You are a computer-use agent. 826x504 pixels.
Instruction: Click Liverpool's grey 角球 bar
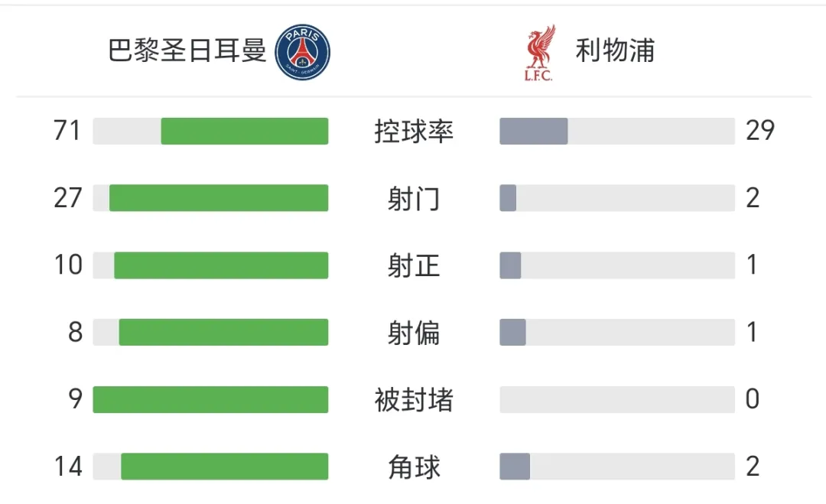click(x=515, y=467)
